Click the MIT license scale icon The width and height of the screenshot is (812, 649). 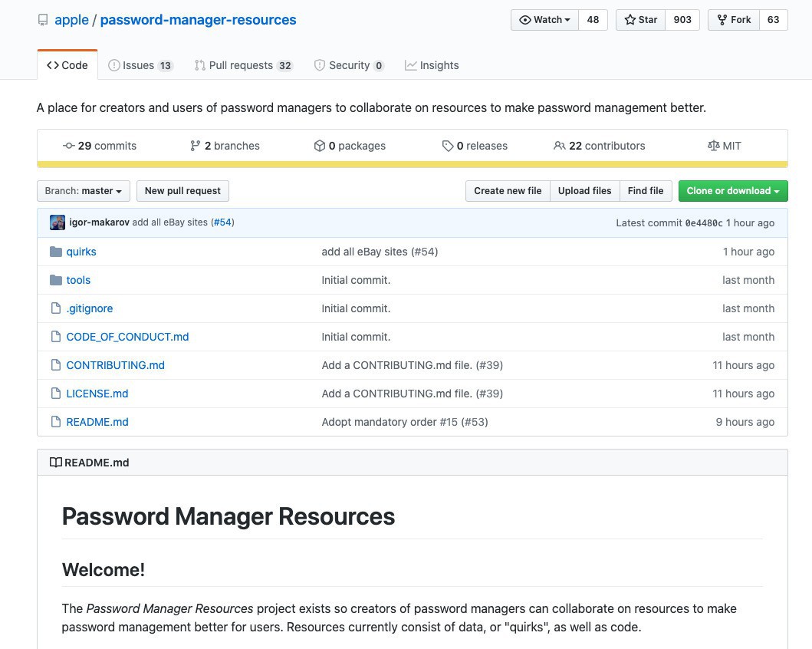[x=713, y=146]
